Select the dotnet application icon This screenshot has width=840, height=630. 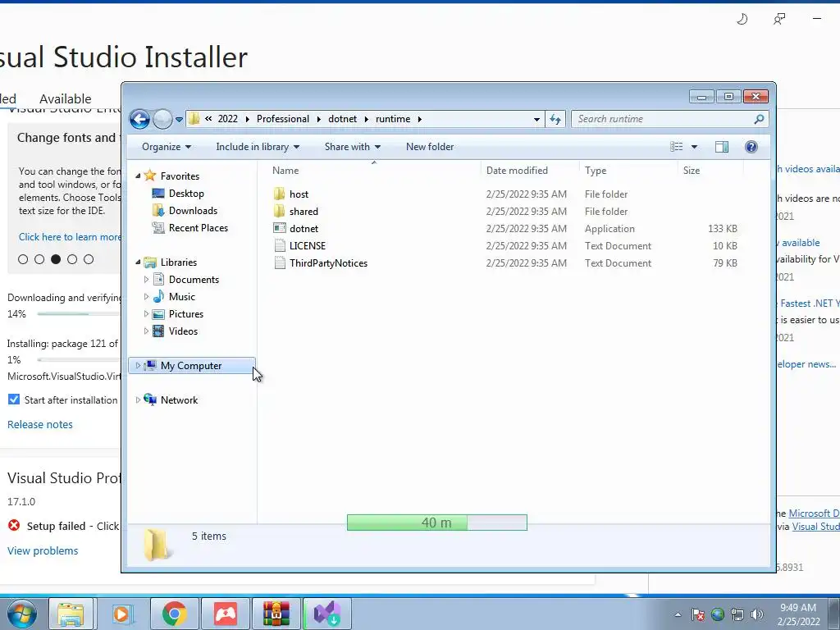coord(279,228)
